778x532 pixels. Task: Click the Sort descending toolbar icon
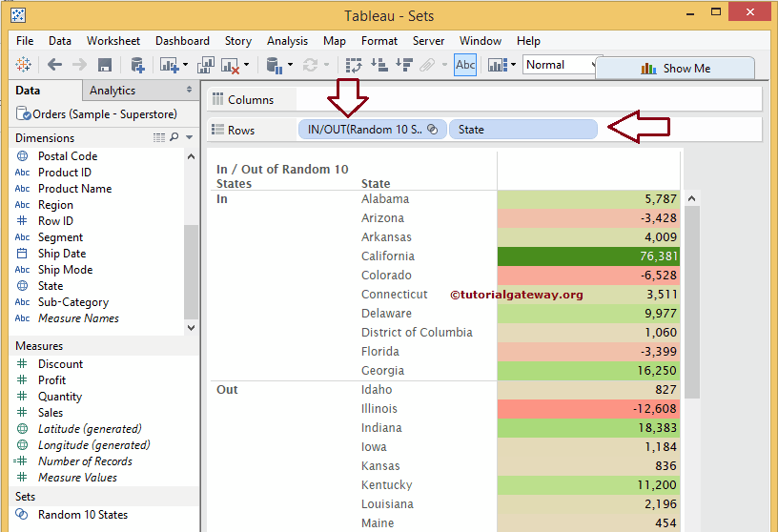click(403, 65)
